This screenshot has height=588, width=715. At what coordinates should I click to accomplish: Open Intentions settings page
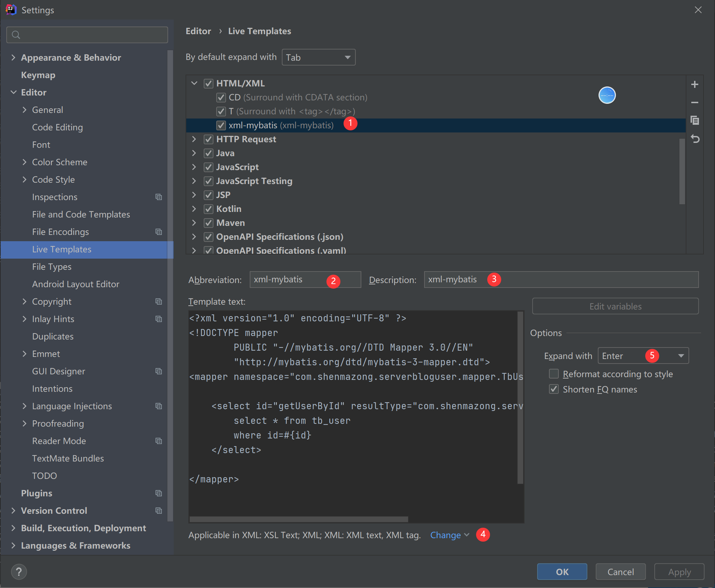click(52, 389)
